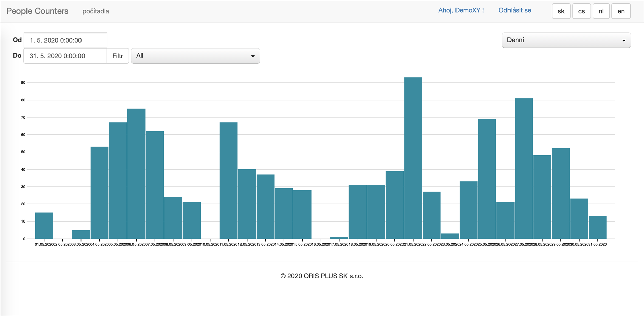Open the Denní interval dropdown
The width and height of the screenshot is (644, 316).
[x=566, y=40]
